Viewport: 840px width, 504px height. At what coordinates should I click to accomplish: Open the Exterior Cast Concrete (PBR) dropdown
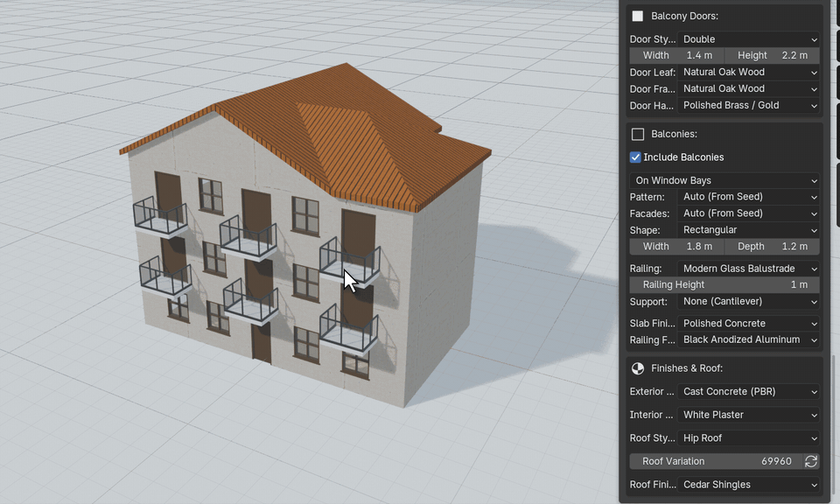[748, 391]
